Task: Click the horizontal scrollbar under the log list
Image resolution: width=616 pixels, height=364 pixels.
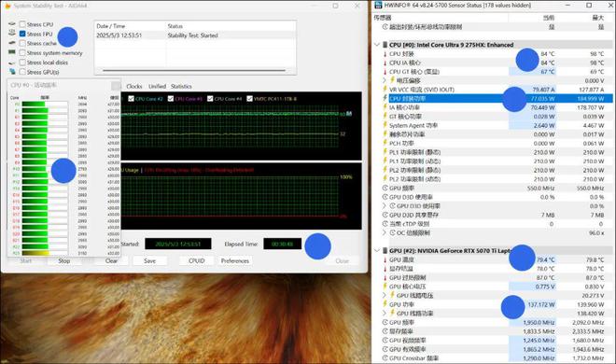Action: coord(194,71)
